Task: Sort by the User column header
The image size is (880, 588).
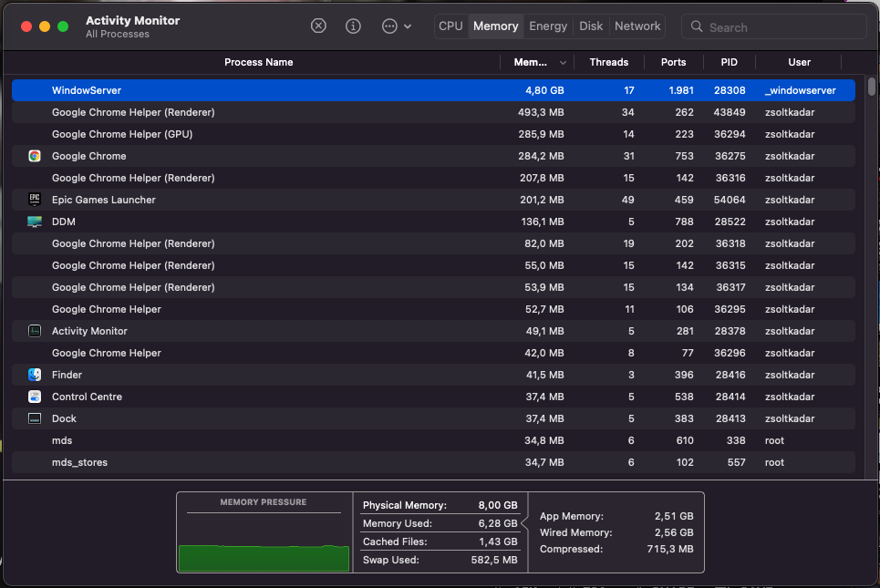Action: pyautogui.click(x=799, y=62)
